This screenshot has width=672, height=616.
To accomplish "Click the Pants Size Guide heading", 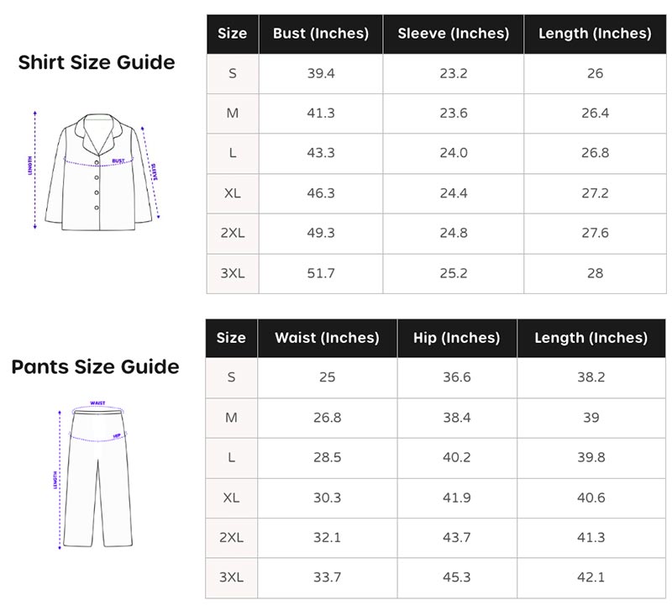I will 95,367.
